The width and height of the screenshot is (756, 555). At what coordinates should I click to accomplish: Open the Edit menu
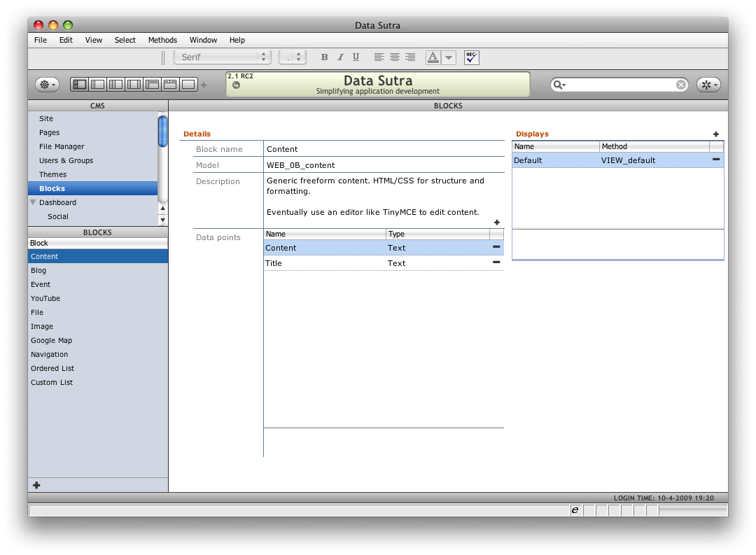tap(66, 40)
